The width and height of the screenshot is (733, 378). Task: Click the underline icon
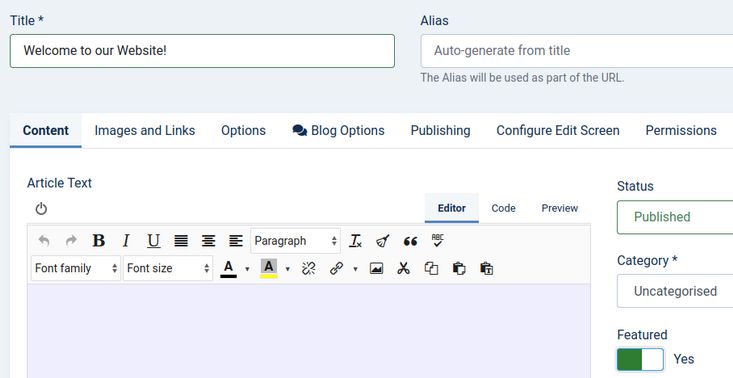153,241
